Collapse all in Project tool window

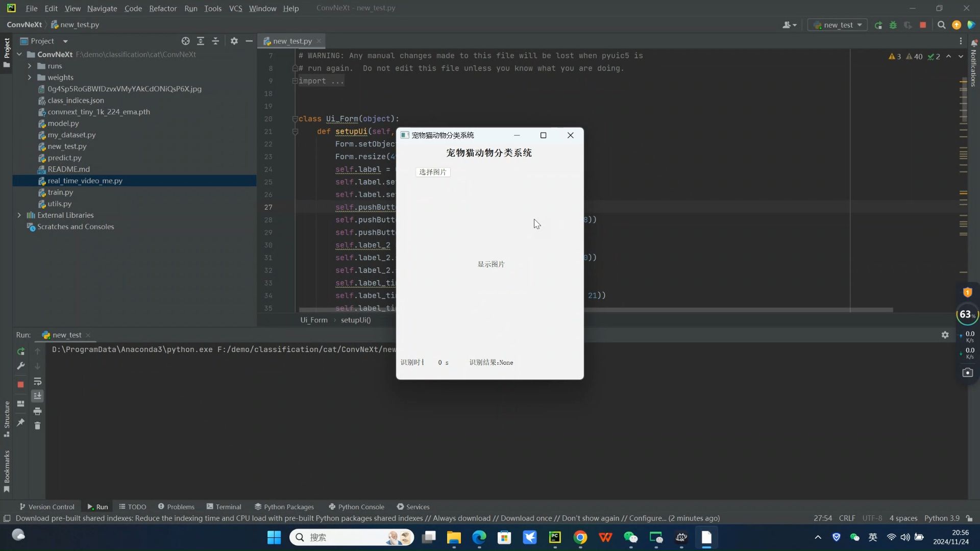pyautogui.click(x=215, y=41)
